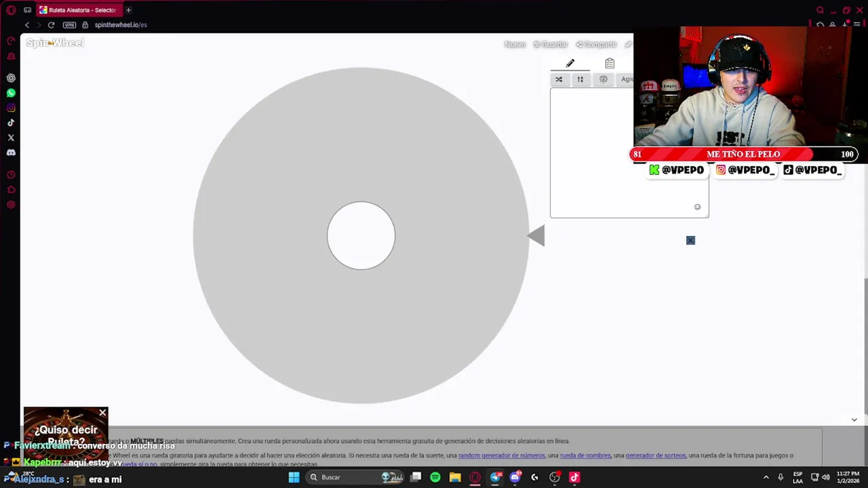Show hidden system tray icons

click(x=766, y=477)
